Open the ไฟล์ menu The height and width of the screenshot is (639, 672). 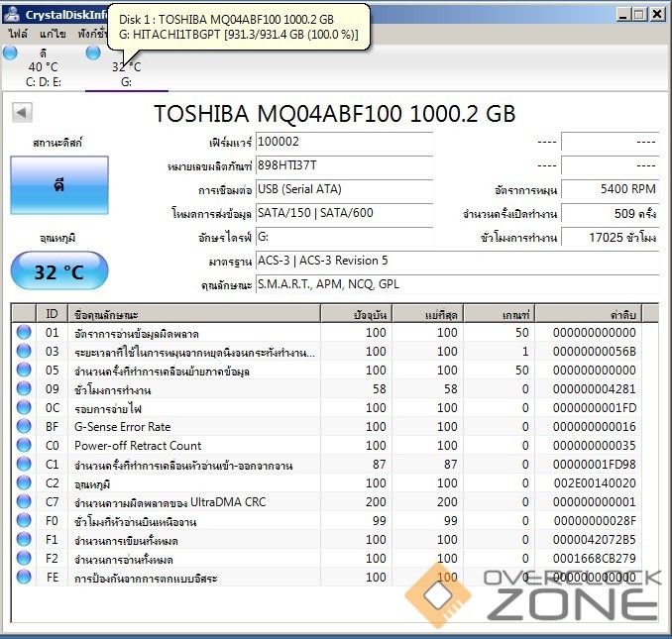point(18,33)
